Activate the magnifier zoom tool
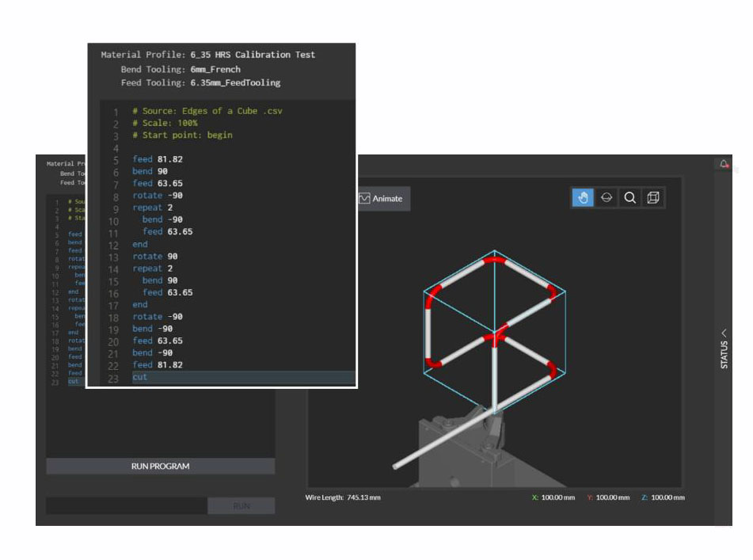The width and height of the screenshot is (753, 560). tap(629, 198)
